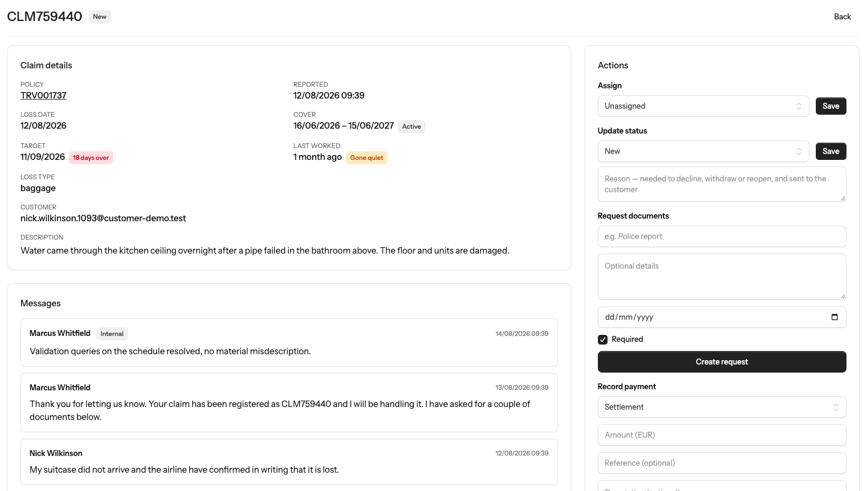The image size is (868, 491).
Task: Click the lost suitcase message text
Action: [x=185, y=469]
